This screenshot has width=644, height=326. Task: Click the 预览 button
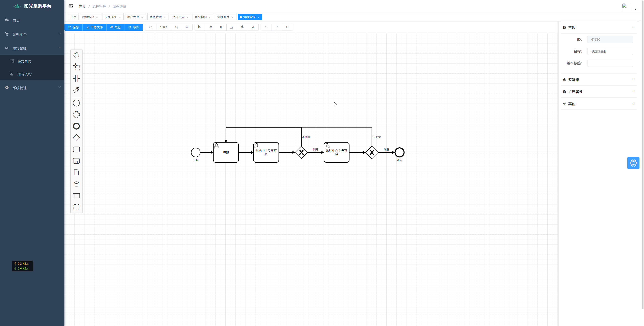pyautogui.click(x=116, y=27)
